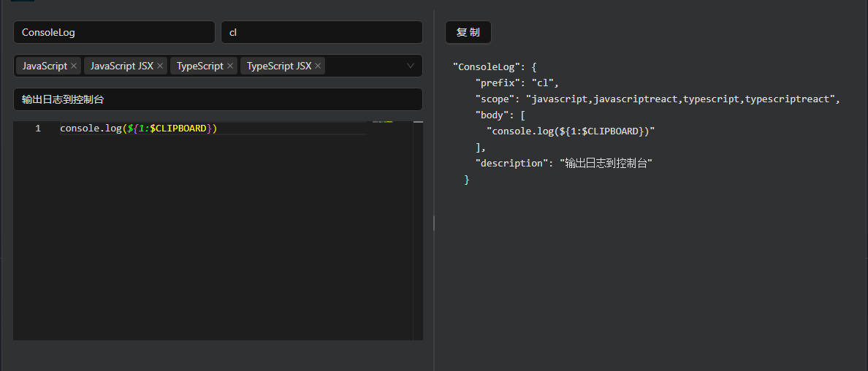868x371 pixels.
Task: Click the splitter handle between the panels
Action: point(434,223)
